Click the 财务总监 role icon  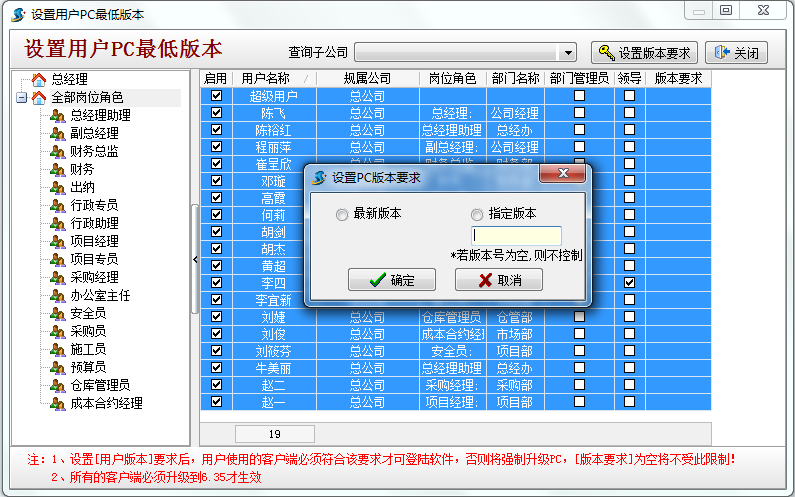(57, 151)
